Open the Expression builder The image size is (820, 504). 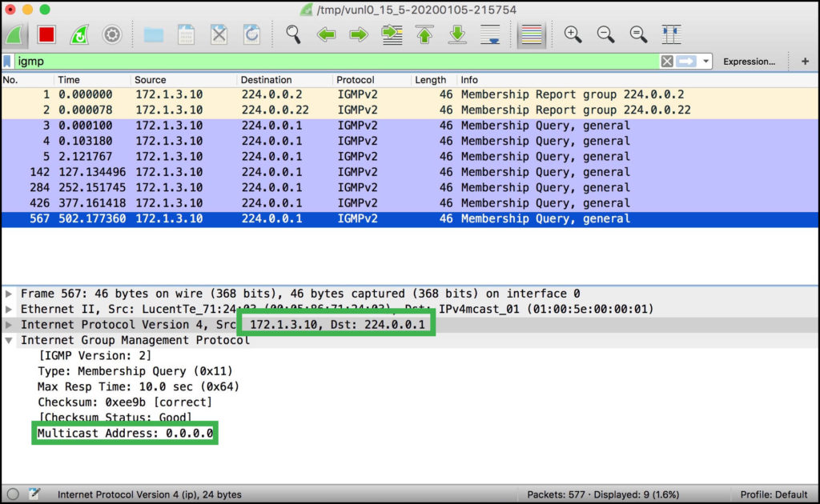pyautogui.click(x=750, y=61)
